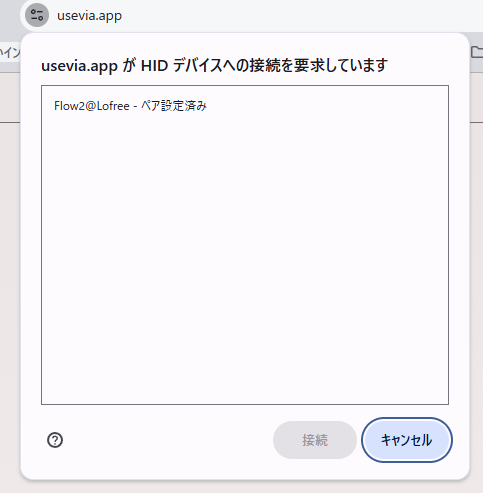Click the HID connection request dialog title
The image size is (483, 493).
pos(214,65)
